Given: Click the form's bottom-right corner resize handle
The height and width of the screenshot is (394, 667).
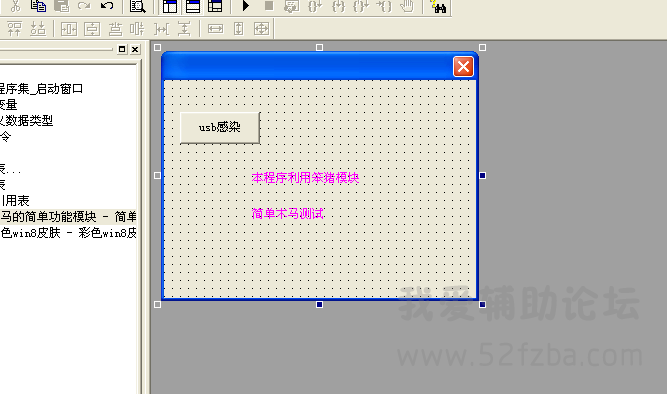Looking at the screenshot, I should click(x=482, y=305).
